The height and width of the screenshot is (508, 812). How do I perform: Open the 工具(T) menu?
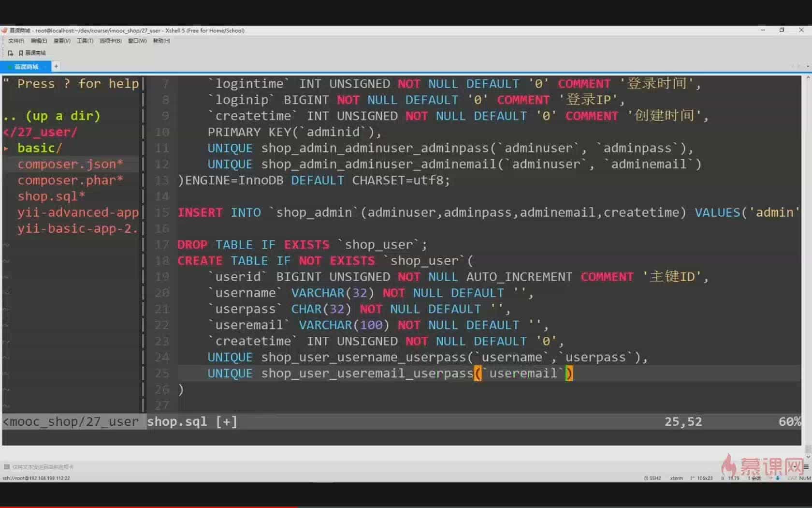click(x=85, y=41)
